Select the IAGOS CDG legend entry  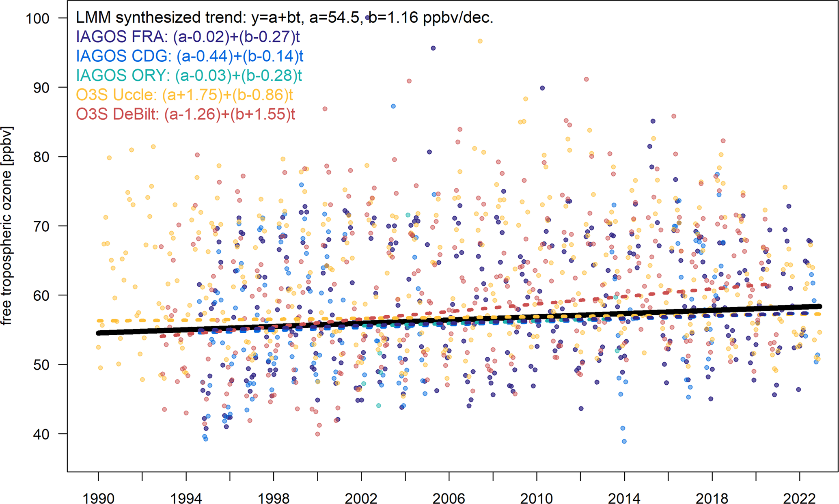point(190,56)
